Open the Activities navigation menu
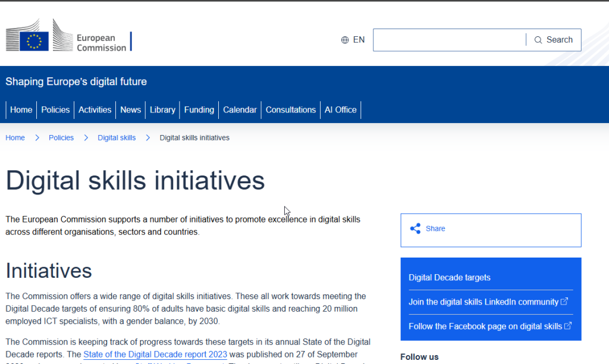This screenshot has width=609, height=364. [95, 110]
